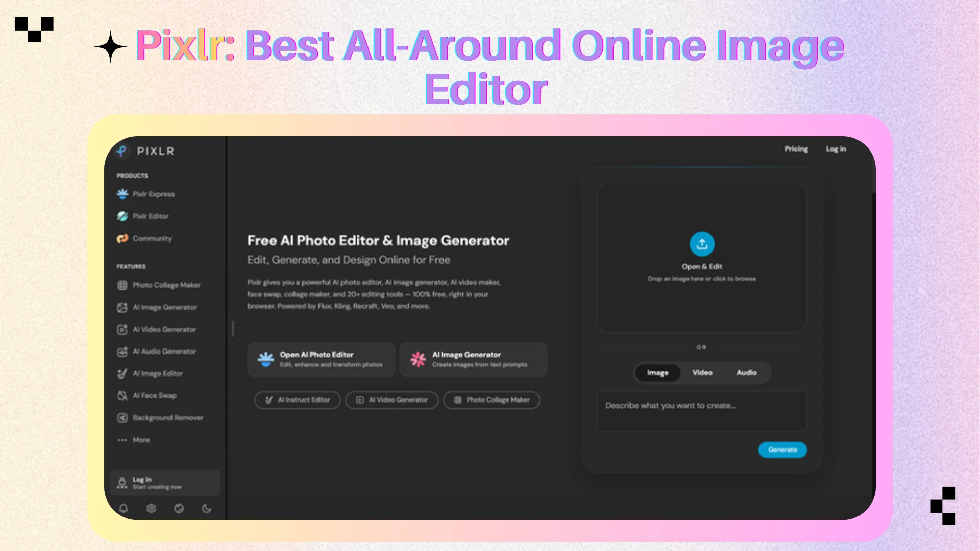Click the upload icon in Open & Edit
Screen dimensions: 980x551
(x=702, y=244)
